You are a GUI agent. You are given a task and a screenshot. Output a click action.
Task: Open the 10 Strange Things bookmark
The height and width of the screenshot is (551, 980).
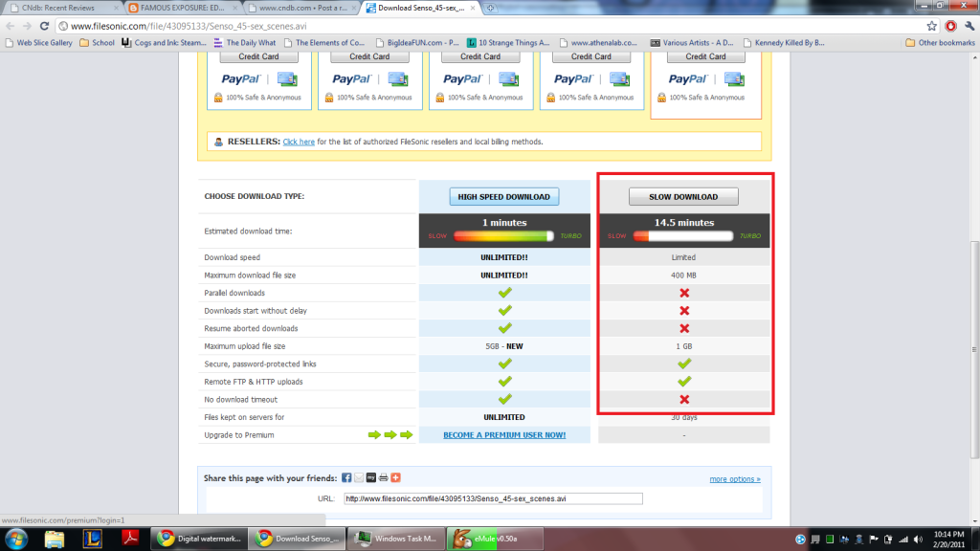click(508, 43)
